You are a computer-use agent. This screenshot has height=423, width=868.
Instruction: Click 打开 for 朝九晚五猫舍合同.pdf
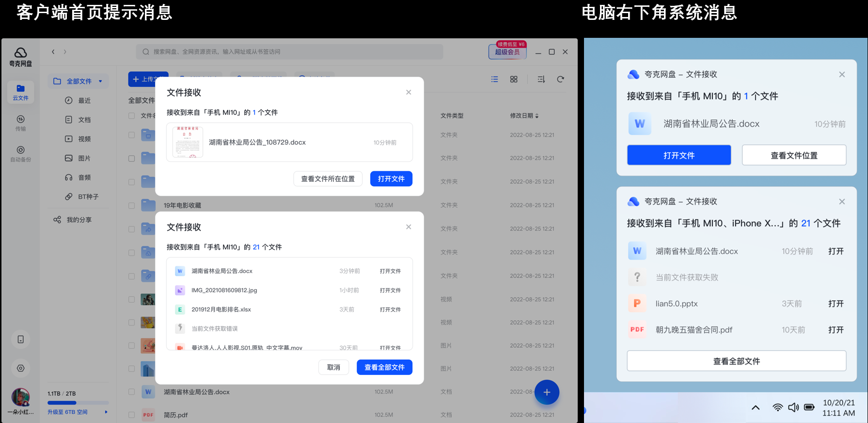coord(836,330)
